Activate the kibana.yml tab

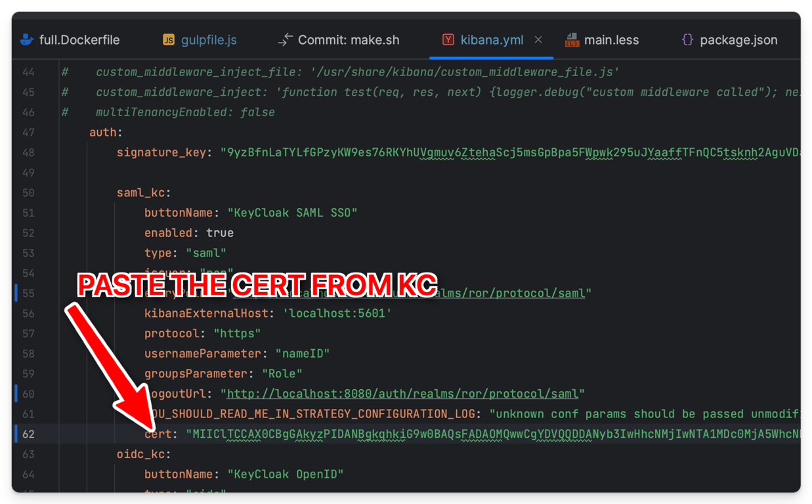click(x=492, y=40)
